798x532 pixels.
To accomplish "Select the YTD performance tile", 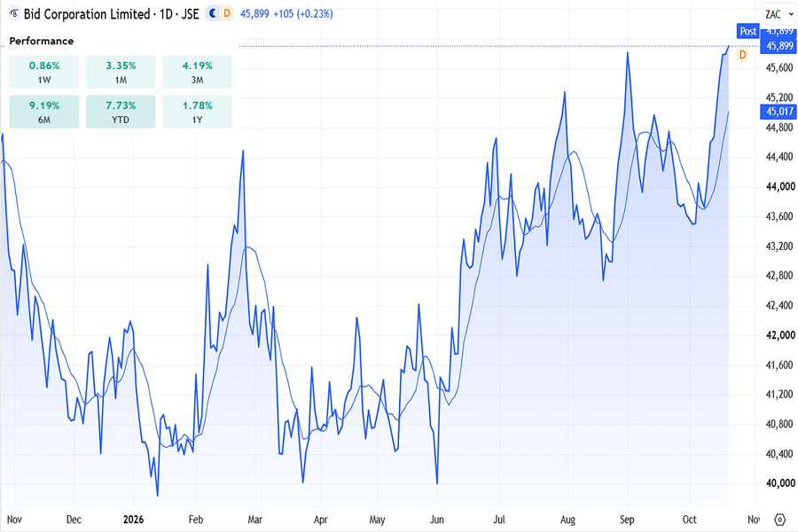I will (x=121, y=112).
